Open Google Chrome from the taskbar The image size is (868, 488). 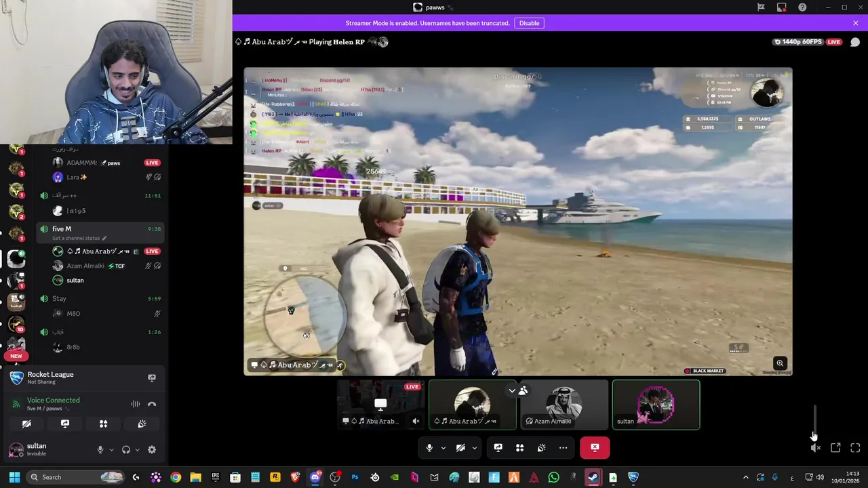point(176,477)
